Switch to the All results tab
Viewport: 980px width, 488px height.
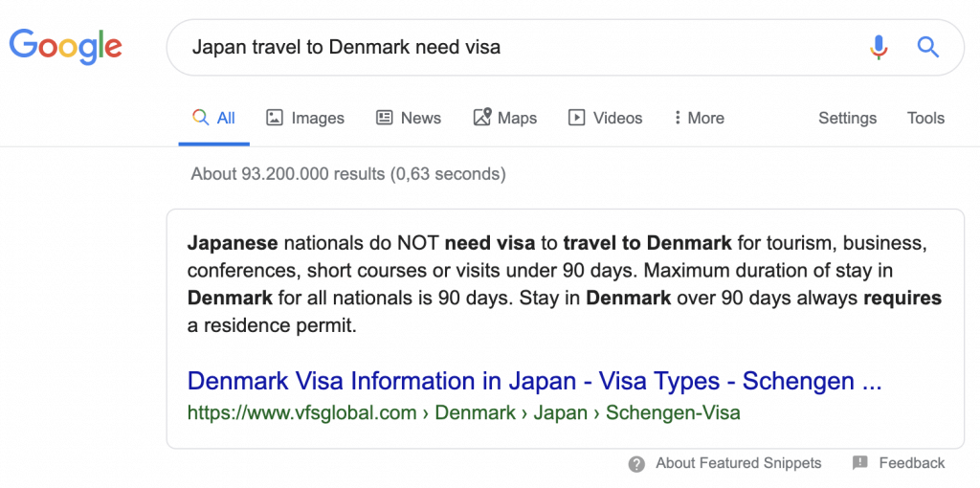tap(213, 118)
